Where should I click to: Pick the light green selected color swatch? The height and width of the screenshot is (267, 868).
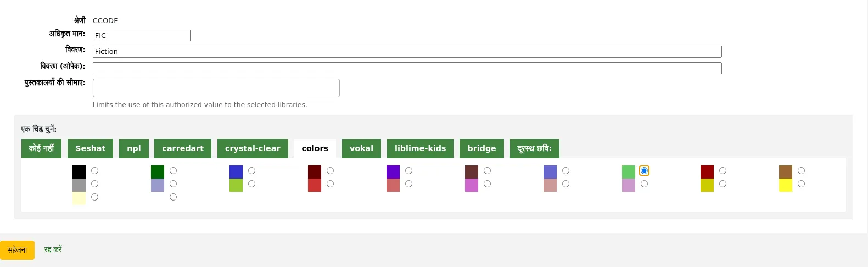pos(629,172)
